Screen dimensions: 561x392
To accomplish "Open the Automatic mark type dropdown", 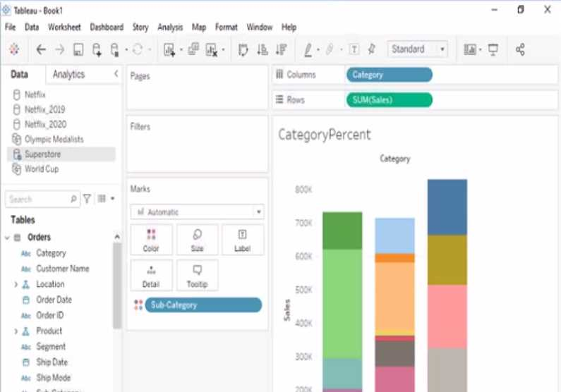I will (197, 212).
